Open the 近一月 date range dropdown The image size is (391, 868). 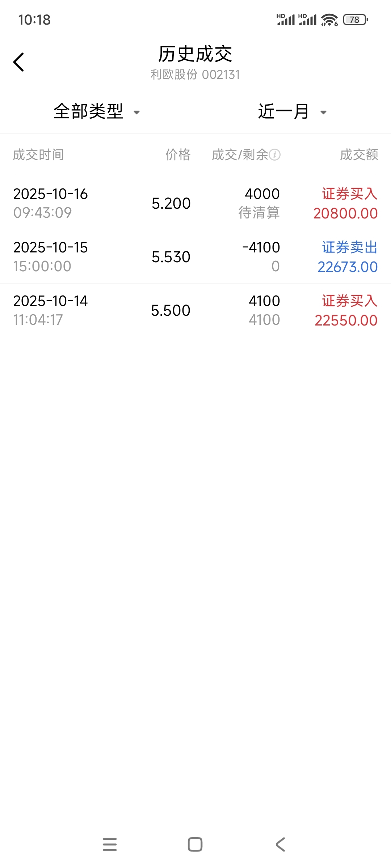point(283,111)
